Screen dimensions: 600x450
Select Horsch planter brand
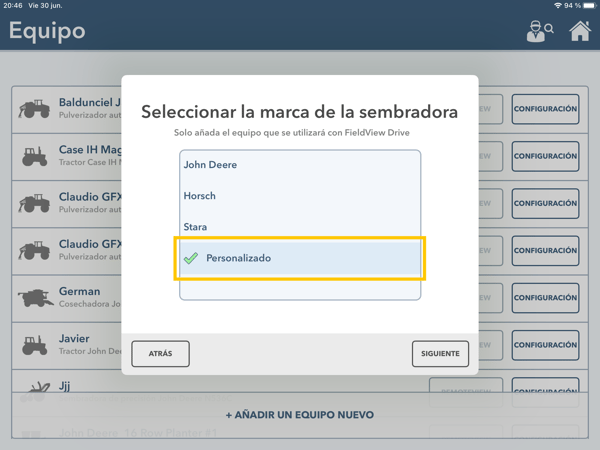coord(300,196)
